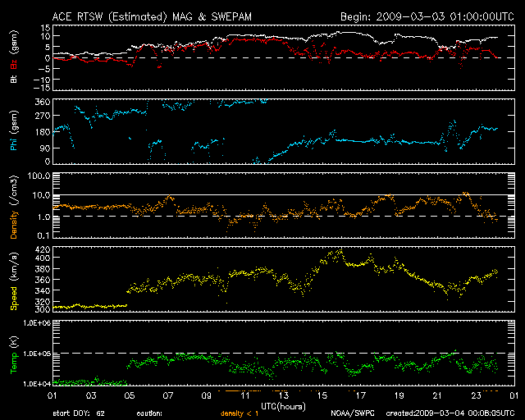The height and width of the screenshot is (420, 525).
Task: Click the '320' tick on Speed axis
Action: coord(43,302)
